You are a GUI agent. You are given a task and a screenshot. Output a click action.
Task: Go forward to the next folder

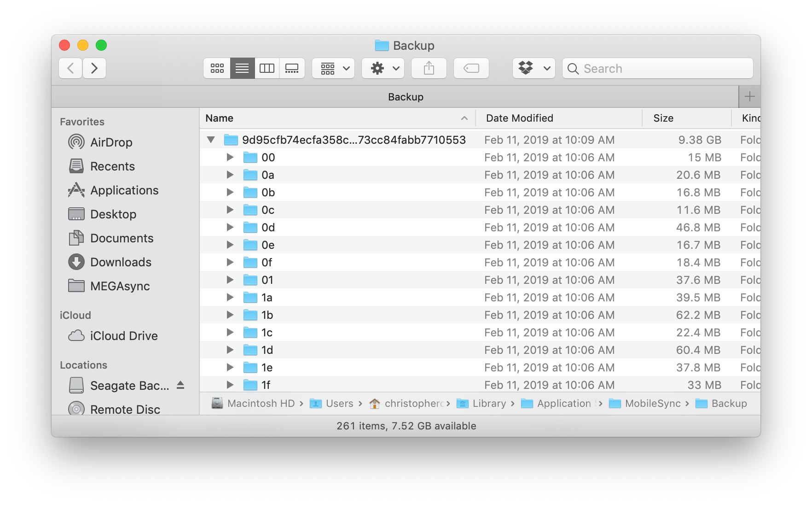tap(94, 68)
